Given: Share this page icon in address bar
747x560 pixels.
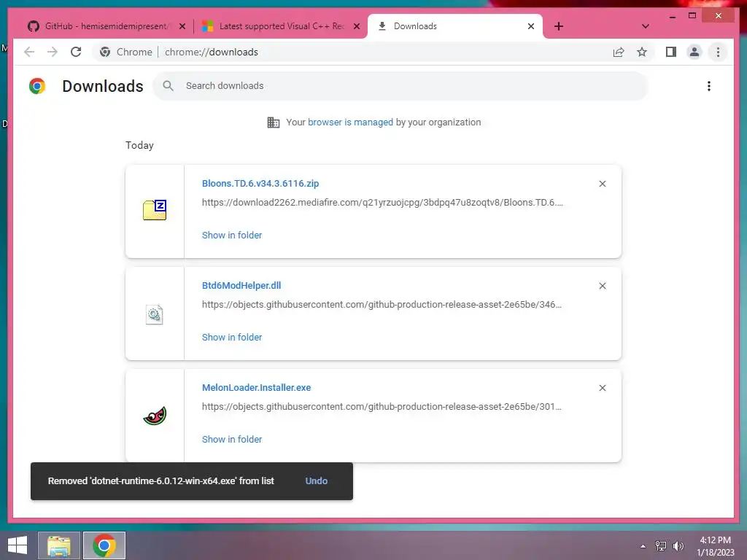Looking at the screenshot, I should click(619, 52).
